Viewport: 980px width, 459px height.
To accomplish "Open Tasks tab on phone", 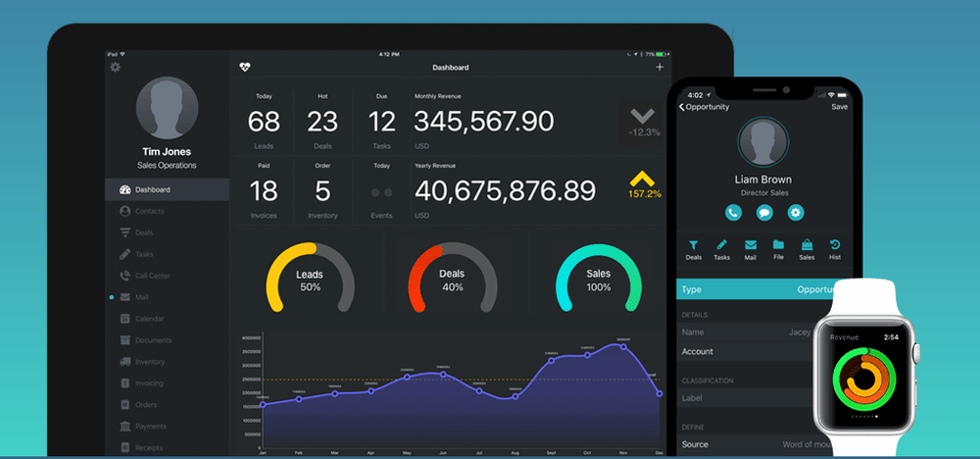I will tap(722, 250).
